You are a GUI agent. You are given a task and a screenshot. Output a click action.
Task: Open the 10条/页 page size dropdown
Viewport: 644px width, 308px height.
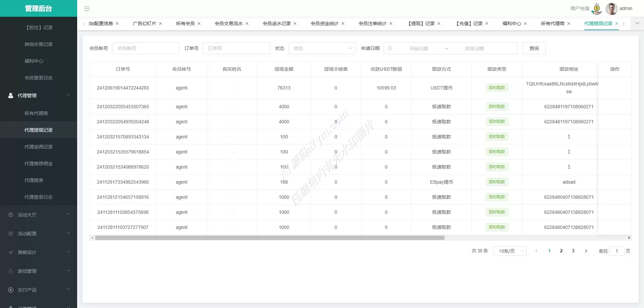coord(509,251)
